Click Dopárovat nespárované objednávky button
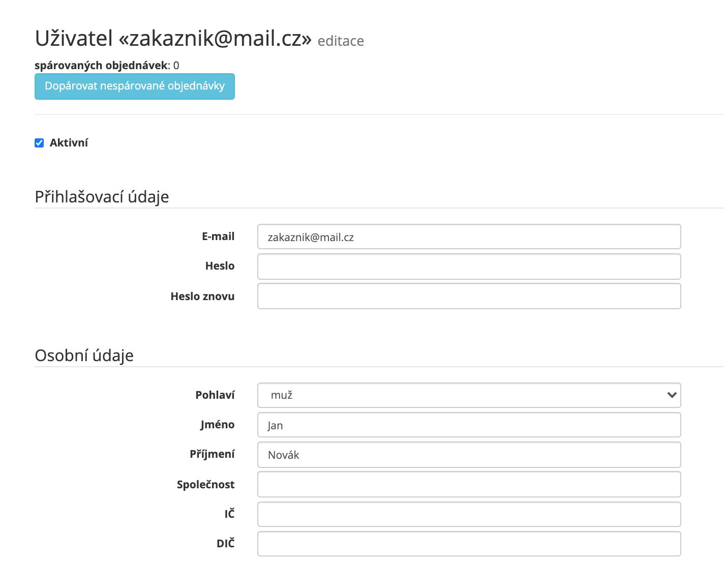This screenshot has height=588, width=724. click(x=135, y=86)
